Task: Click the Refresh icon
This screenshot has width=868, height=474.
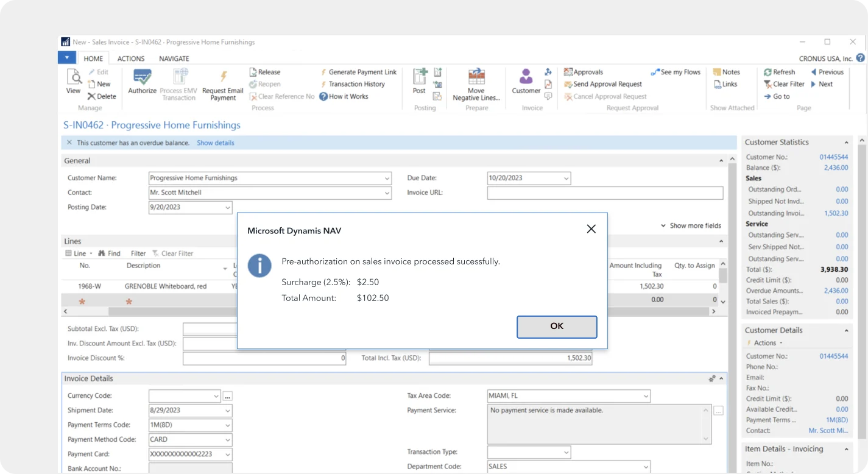Action: (768, 72)
